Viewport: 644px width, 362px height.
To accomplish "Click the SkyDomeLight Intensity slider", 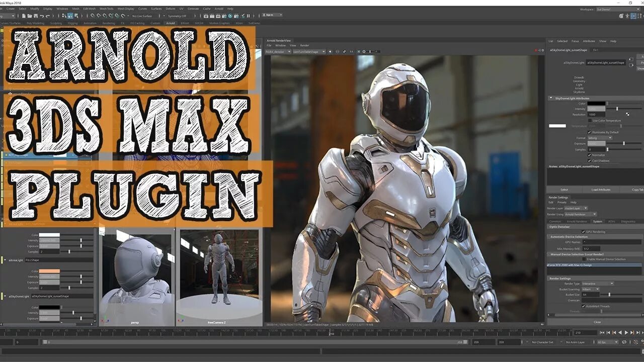I will [624, 109].
